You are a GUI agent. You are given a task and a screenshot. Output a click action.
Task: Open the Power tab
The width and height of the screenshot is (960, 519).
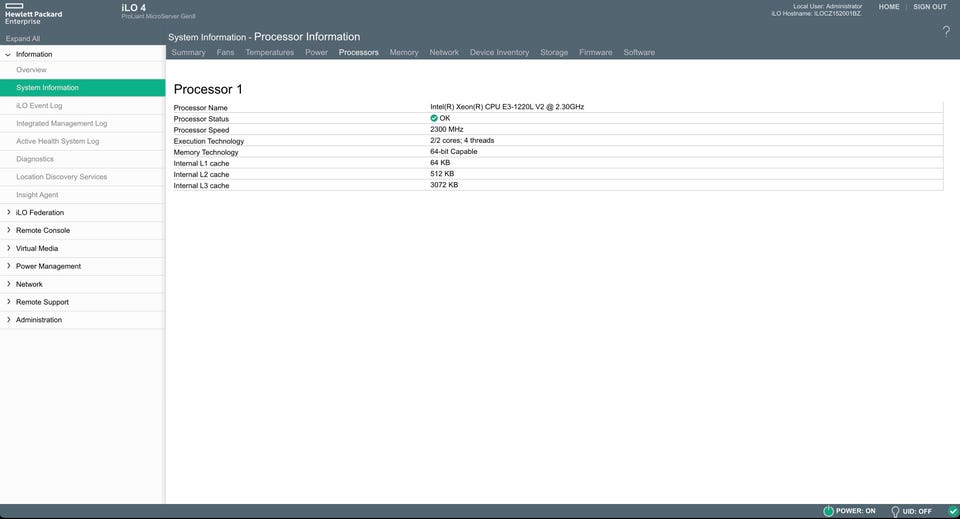coord(317,53)
